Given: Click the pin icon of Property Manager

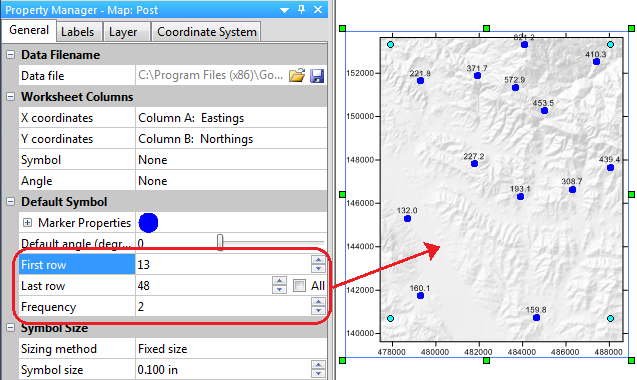Looking at the screenshot, I should point(301,9).
